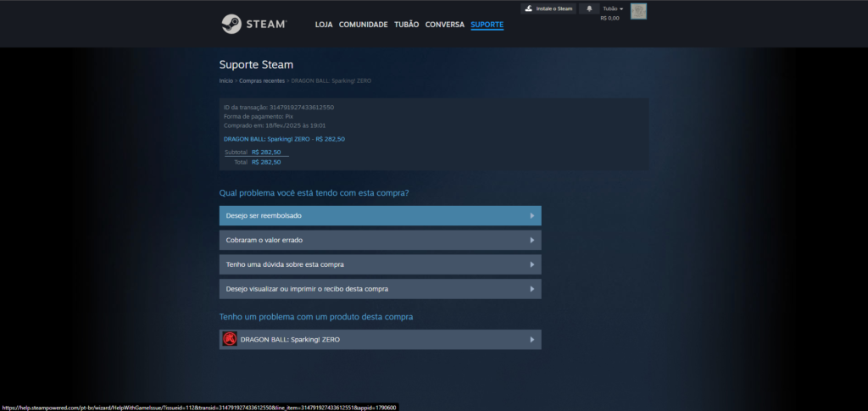Click arrow on imprimir o recibo row

tap(532, 289)
